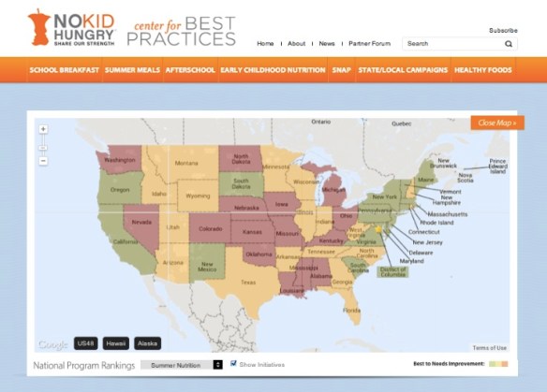Click the yellow star initiative marker
The image size is (547, 392).
(378, 229)
